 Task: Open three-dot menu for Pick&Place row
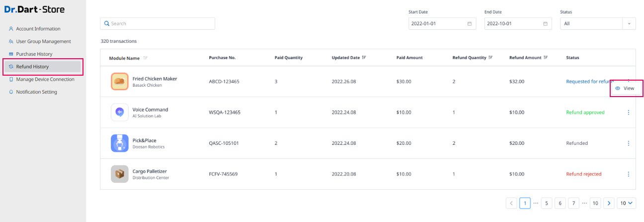[628, 143]
